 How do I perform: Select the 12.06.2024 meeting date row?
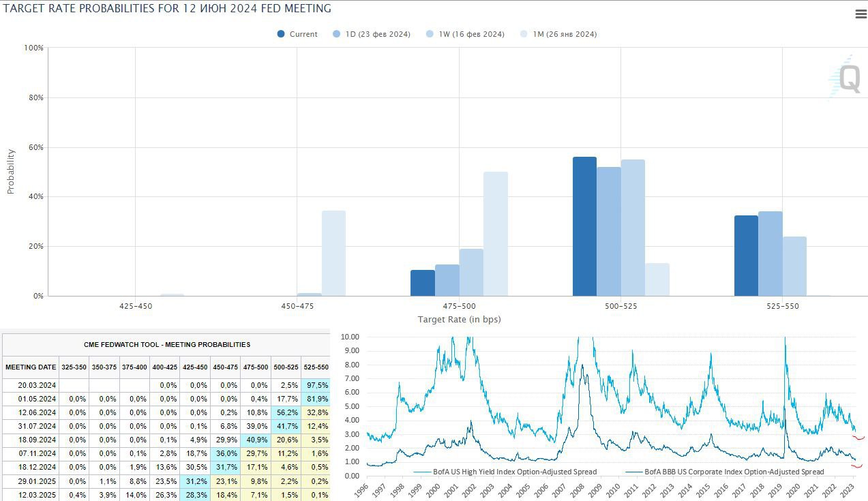coord(30,412)
